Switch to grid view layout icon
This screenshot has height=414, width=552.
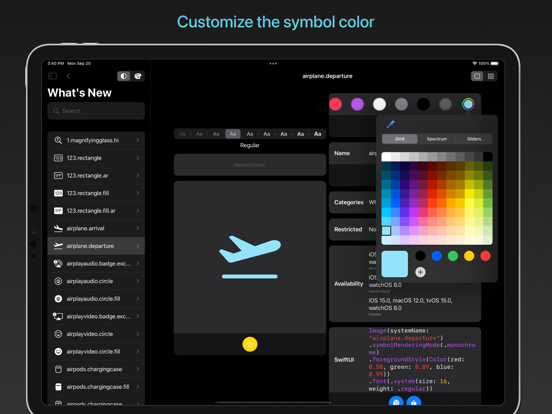click(x=491, y=76)
